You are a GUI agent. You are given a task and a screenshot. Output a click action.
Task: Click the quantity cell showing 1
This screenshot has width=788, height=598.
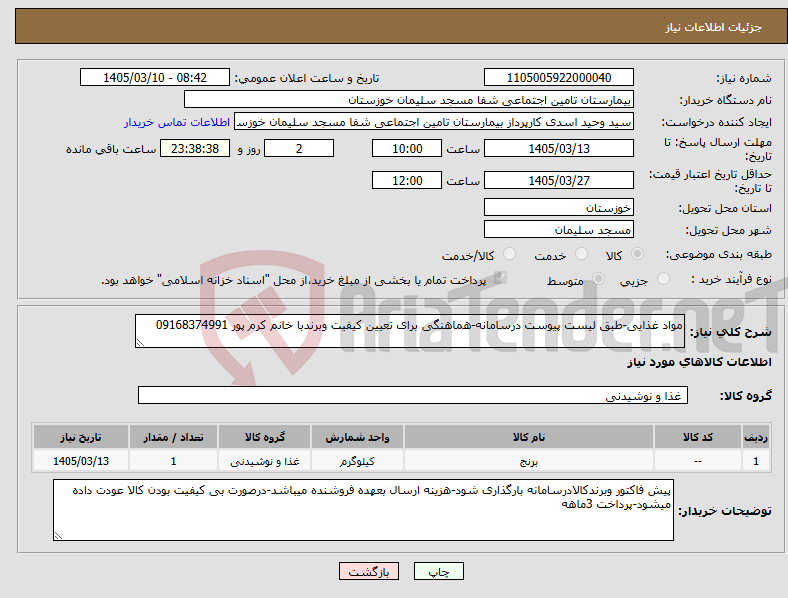pyautogui.click(x=173, y=461)
